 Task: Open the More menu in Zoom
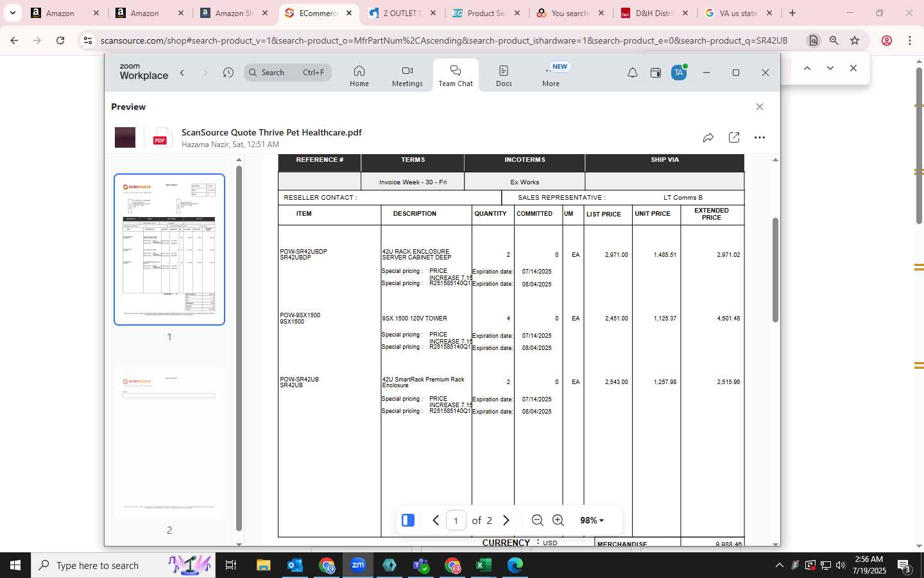tap(551, 76)
